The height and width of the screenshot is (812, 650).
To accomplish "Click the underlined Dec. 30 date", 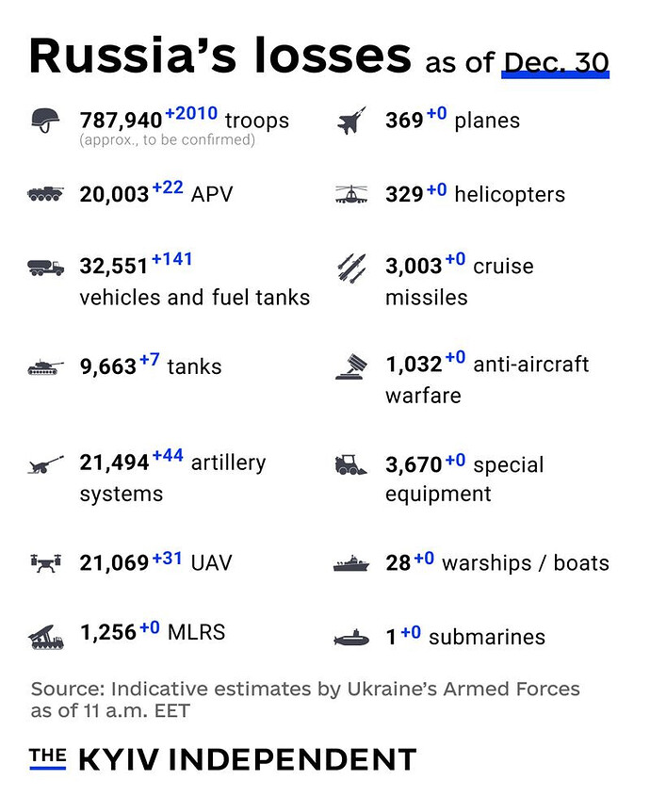I will coord(556,64).
